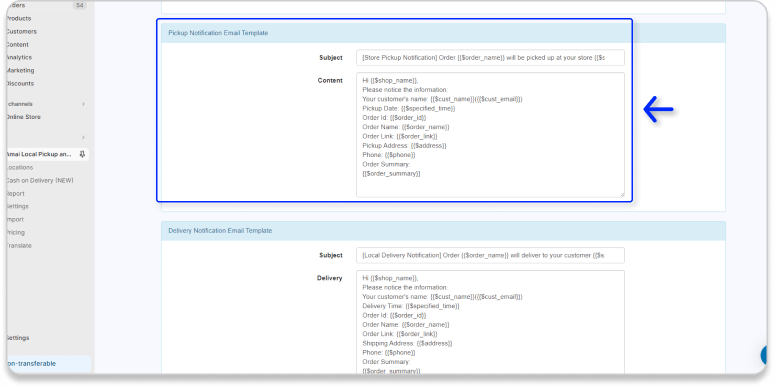Image resolution: width=775 pixels, height=387 pixels.
Task: Expand the sales channels chevron
Action: [x=83, y=104]
